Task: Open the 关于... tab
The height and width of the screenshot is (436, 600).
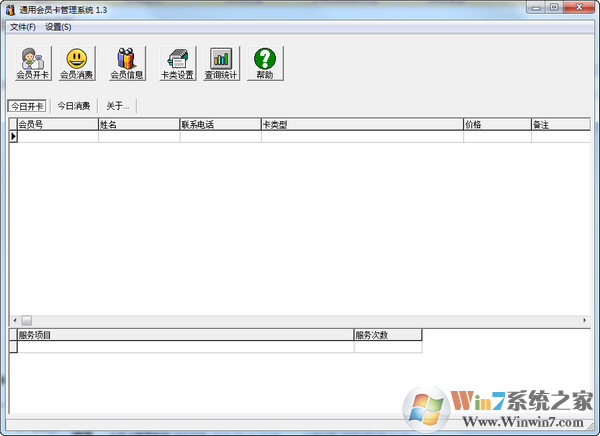Action: click(117, 106)
